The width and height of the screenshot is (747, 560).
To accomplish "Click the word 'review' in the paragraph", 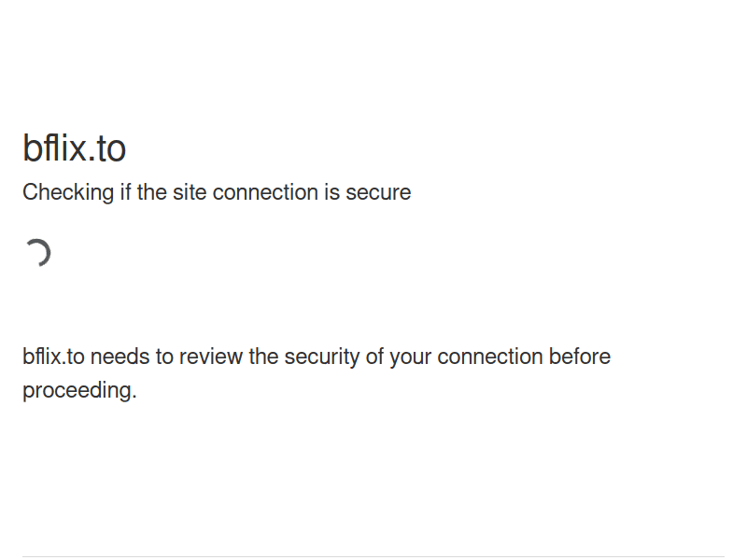I will [211, 357].
